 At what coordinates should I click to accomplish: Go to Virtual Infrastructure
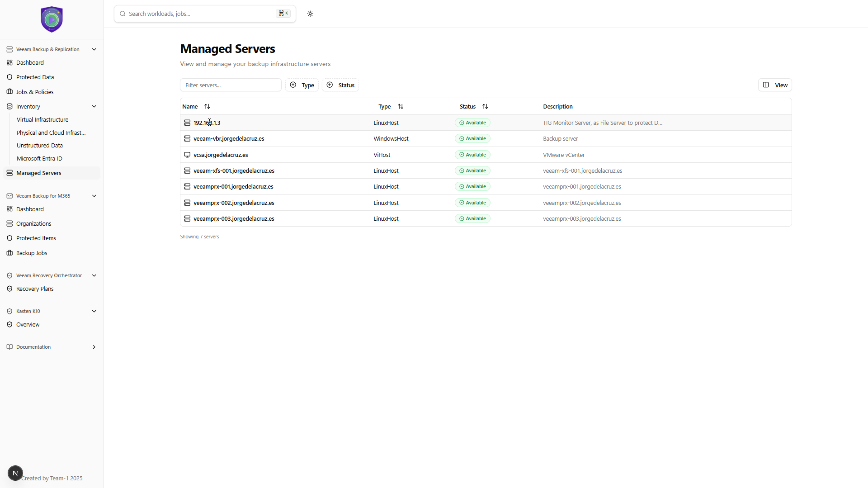point(42,120)
